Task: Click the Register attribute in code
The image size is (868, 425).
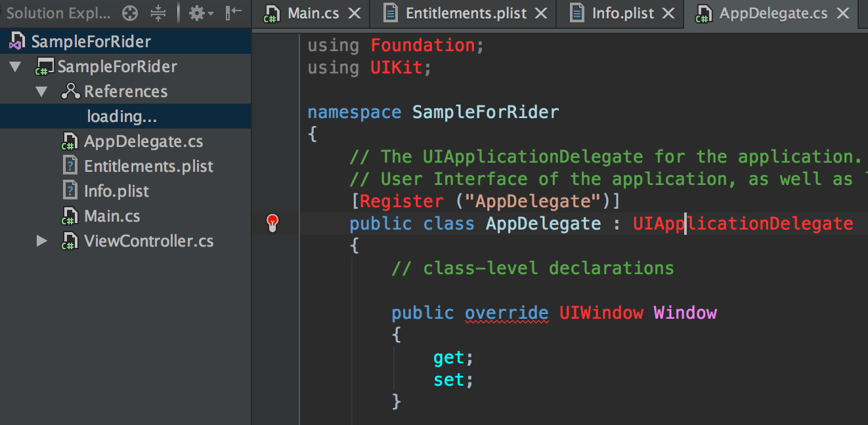Action: [401, 201]
